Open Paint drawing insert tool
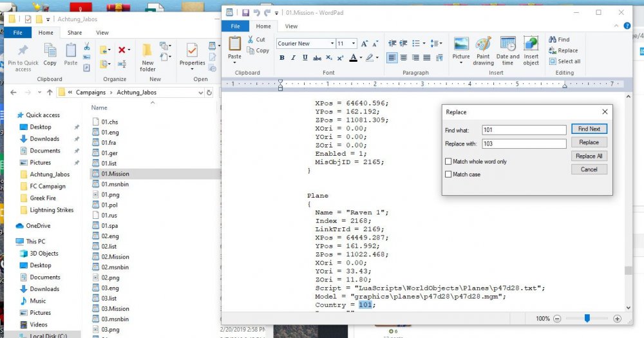Viewport: 644px width, 338px height. tap(483, 49)
